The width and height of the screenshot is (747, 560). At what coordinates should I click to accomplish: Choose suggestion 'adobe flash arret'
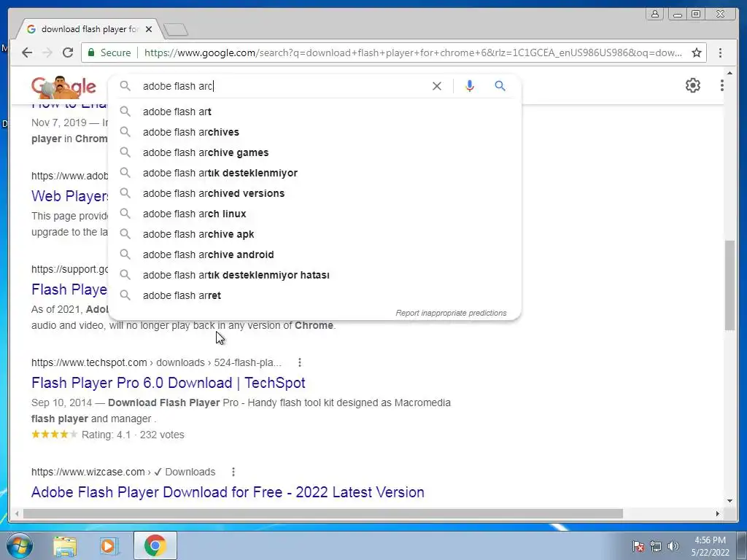tap(314, 296)
